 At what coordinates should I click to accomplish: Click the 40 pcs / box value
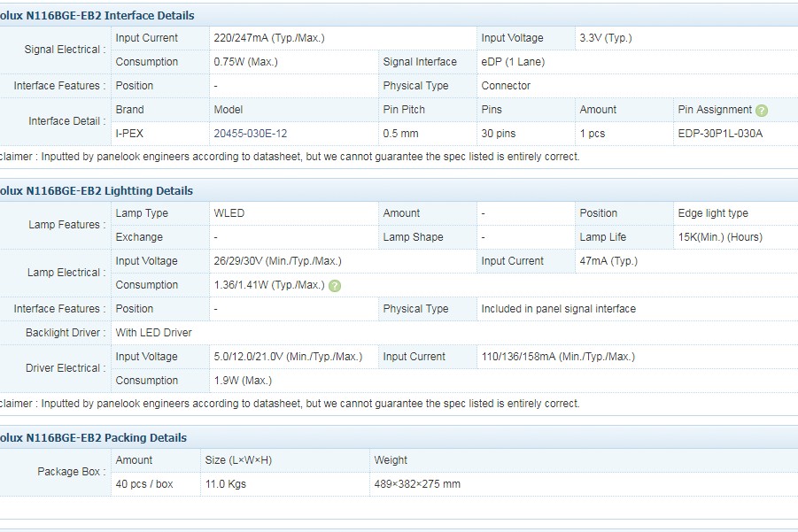[144, 483]
